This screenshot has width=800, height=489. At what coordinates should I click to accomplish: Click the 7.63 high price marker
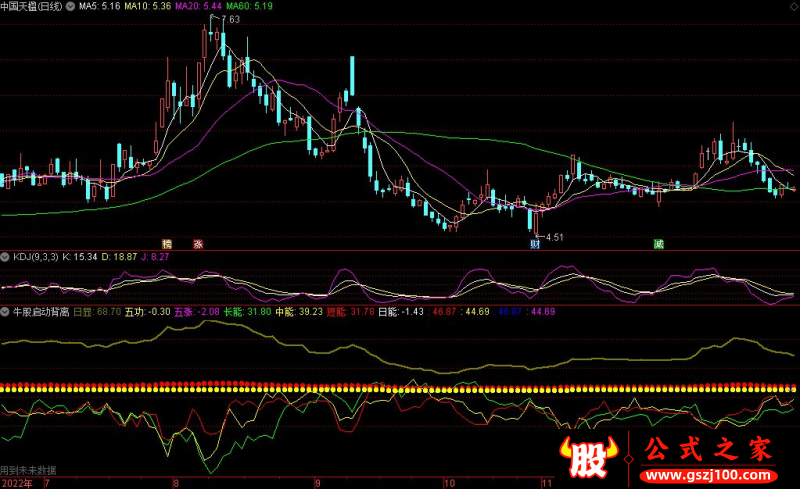coord(230,20)
